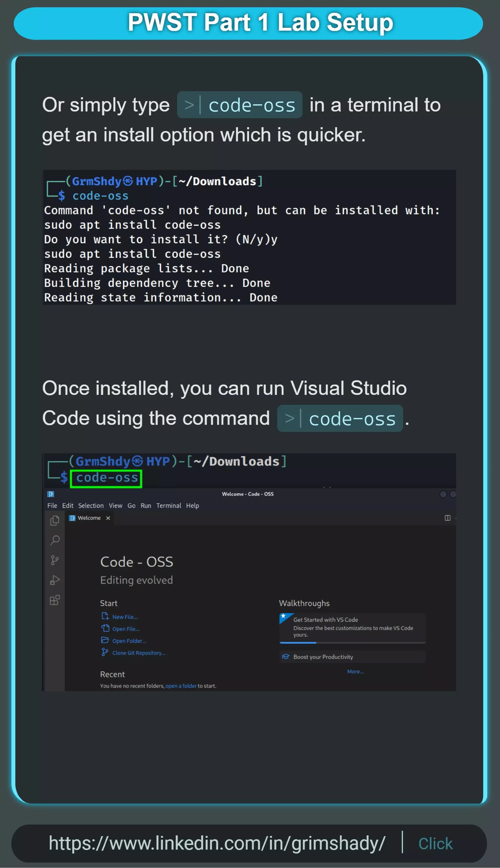Click the 'Welcome - Code - OSS' window title

point(248,494)
